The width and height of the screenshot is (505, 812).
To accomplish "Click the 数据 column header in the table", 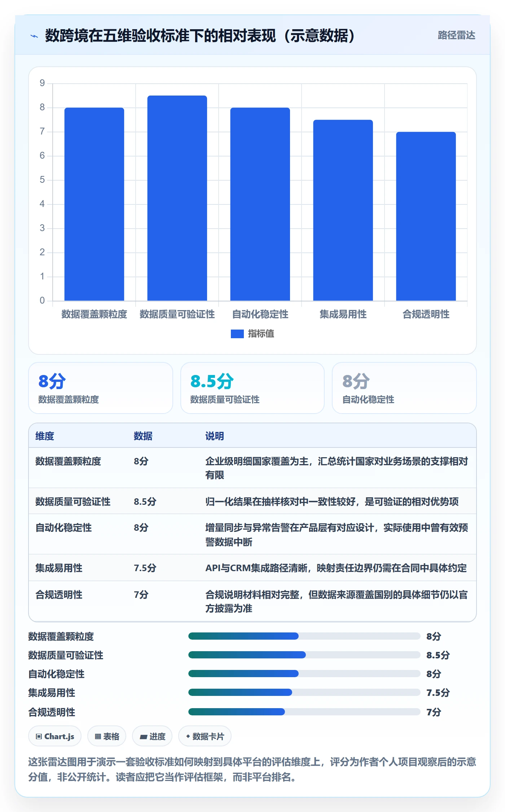I will click(x=143, y=436).
